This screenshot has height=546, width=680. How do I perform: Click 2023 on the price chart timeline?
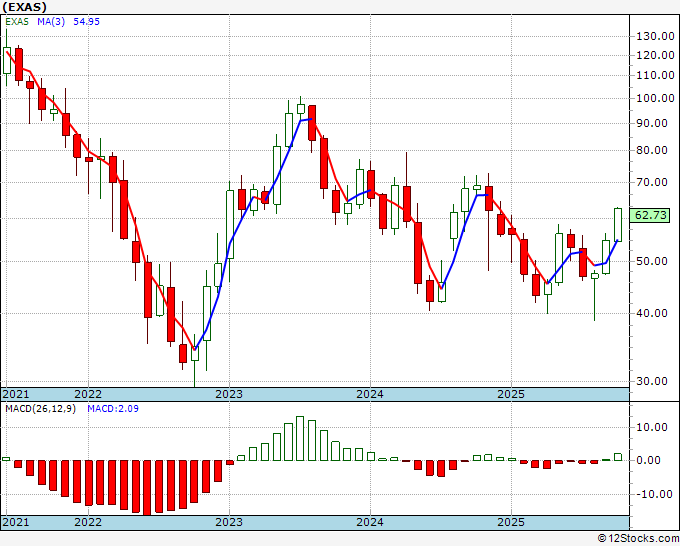[229, 394]
